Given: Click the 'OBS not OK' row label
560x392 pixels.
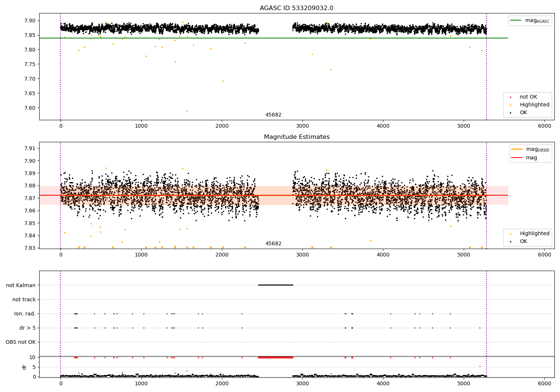Looking at the screenshot, I should (21, 342).
